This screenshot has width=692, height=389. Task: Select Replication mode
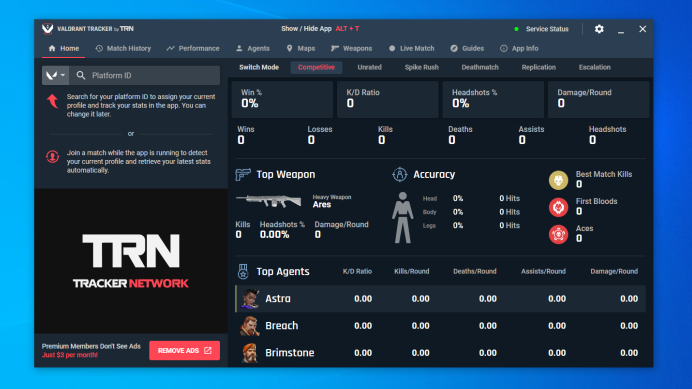(538, 68)
